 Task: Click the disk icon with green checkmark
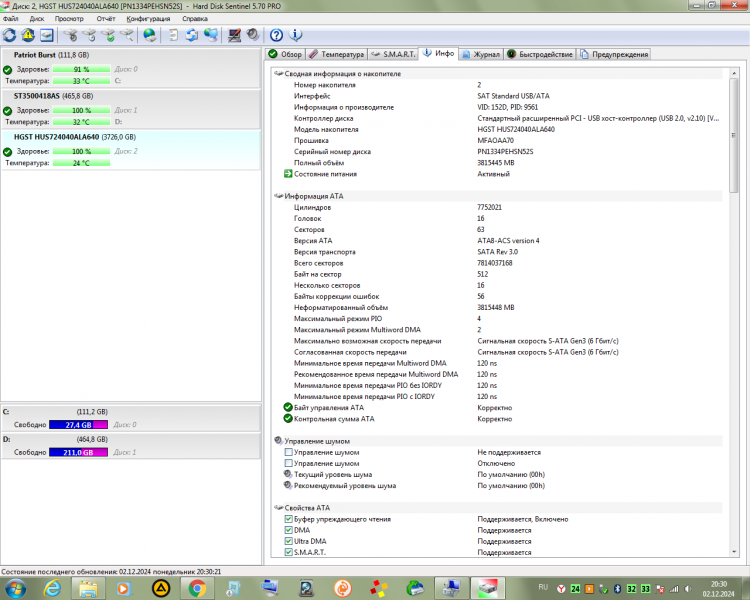pos(109,35)
